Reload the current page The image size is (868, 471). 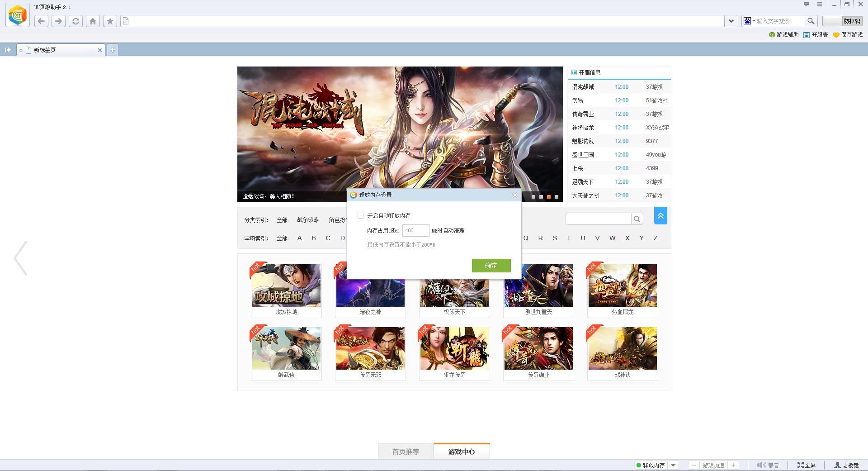pos(75,21)
